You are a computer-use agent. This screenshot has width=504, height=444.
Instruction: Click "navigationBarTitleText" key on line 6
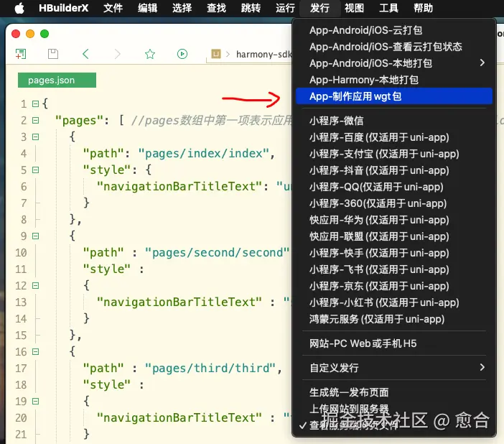(179, 186)
